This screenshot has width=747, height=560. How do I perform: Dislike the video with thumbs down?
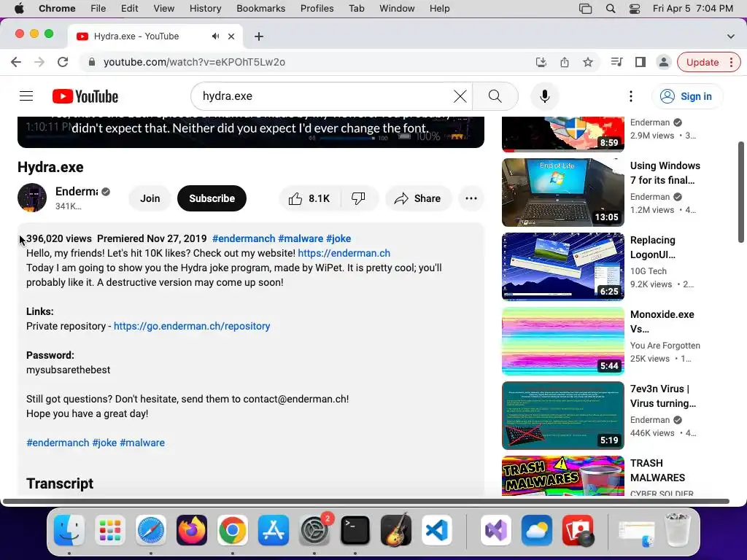[x=358, y=198]
